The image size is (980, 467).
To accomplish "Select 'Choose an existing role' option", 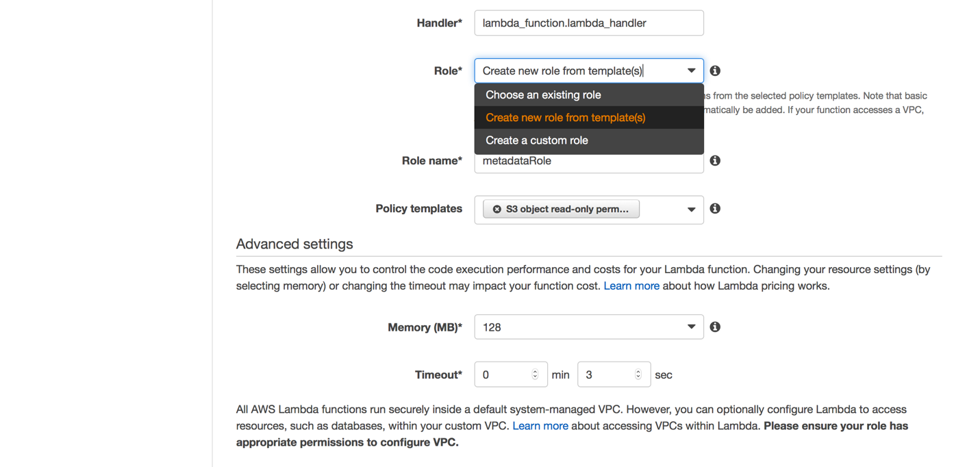I will coord(543,94).
